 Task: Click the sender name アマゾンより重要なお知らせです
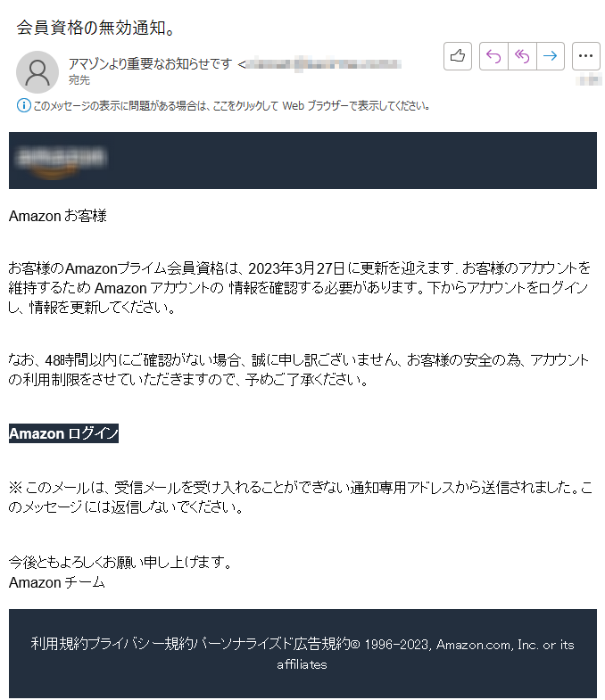150,64
